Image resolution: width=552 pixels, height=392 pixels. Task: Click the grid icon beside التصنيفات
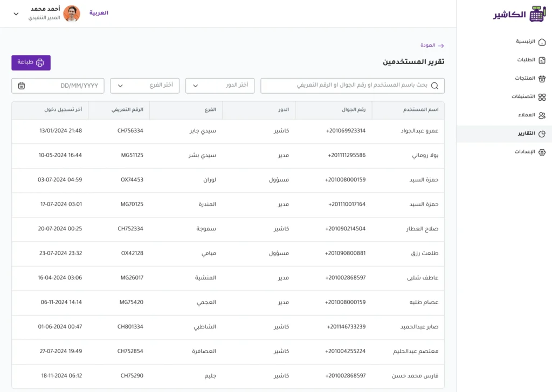(x=542, y=97)
